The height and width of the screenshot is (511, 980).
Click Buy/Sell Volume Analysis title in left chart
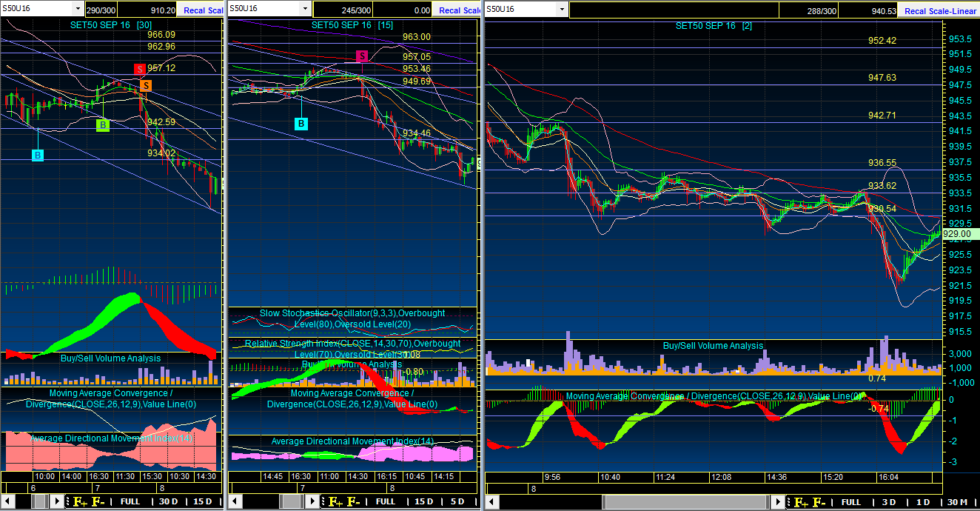110,358
